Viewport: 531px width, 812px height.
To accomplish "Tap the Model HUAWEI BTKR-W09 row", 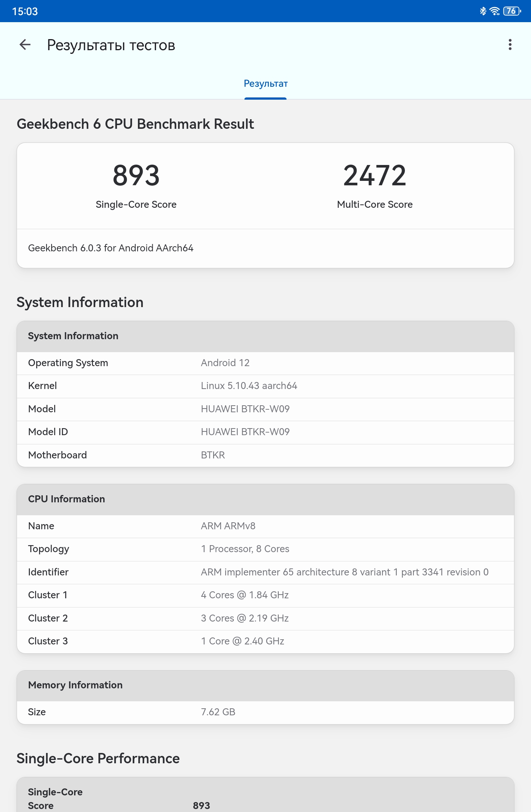I will pyautogui.click(x=265, y=409).
